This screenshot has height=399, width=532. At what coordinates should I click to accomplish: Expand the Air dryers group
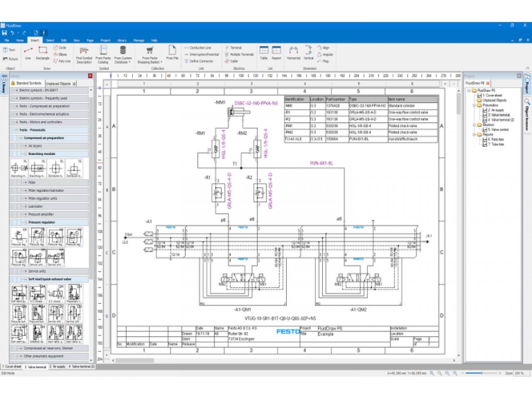pyautogui.click(x=25, y=146)
